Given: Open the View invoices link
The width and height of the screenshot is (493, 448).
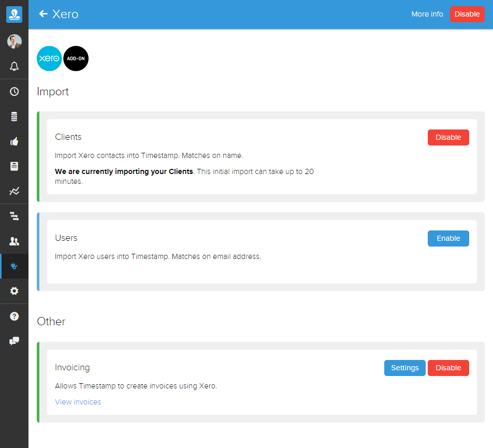Looking at the screenshot, I should coord(78,402).
